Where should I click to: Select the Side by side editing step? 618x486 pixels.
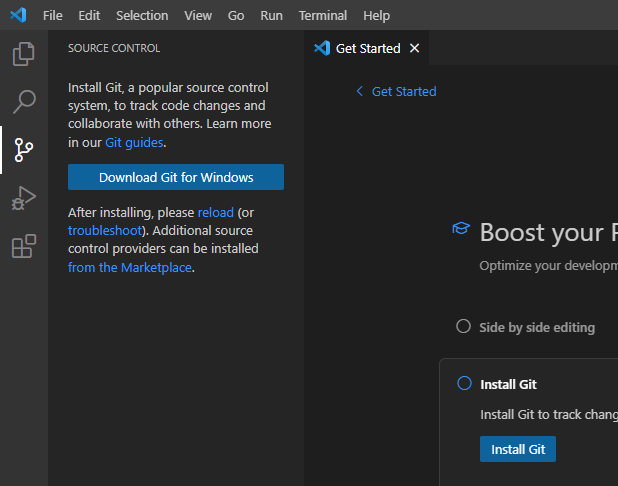click(x=537, y=328)
